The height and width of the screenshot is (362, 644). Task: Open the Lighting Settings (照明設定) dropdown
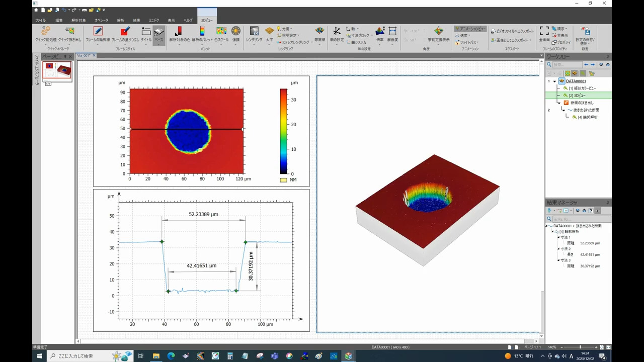[x=289, y=36]
